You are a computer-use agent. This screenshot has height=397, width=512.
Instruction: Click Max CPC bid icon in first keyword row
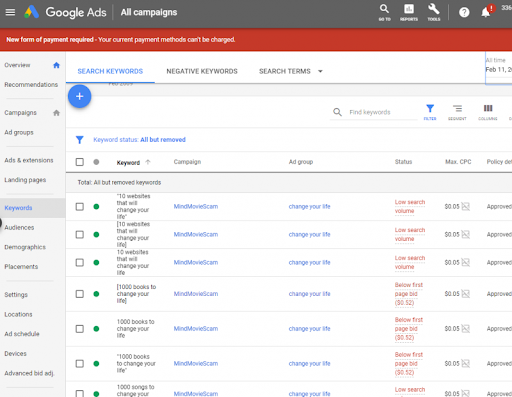click(x=466, y=207)
